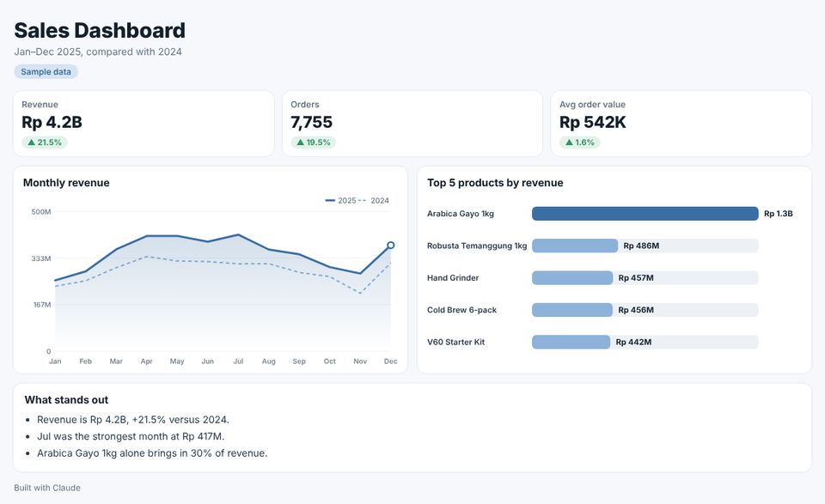
Task: Click the Avg order value label
Action: [592, 105]
